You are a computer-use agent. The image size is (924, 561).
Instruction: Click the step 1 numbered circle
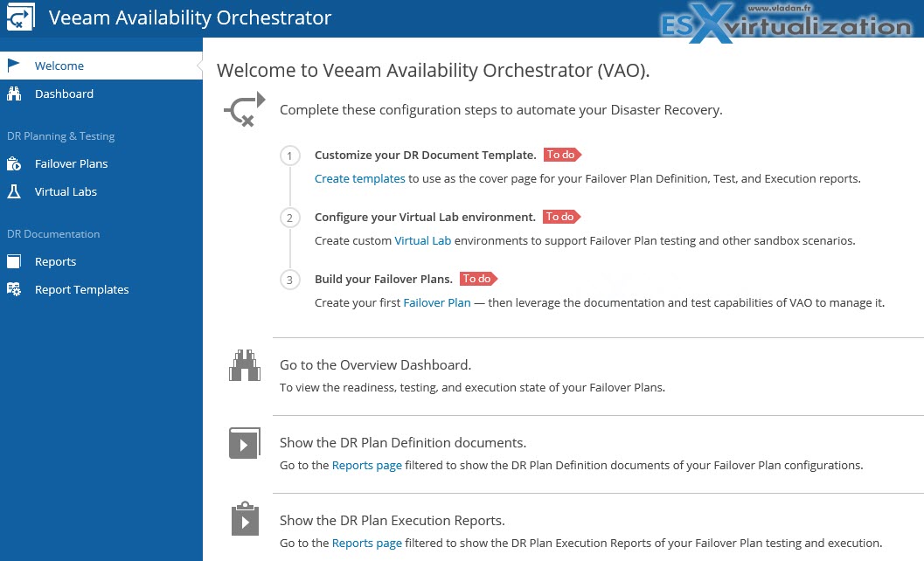point(290,156)
